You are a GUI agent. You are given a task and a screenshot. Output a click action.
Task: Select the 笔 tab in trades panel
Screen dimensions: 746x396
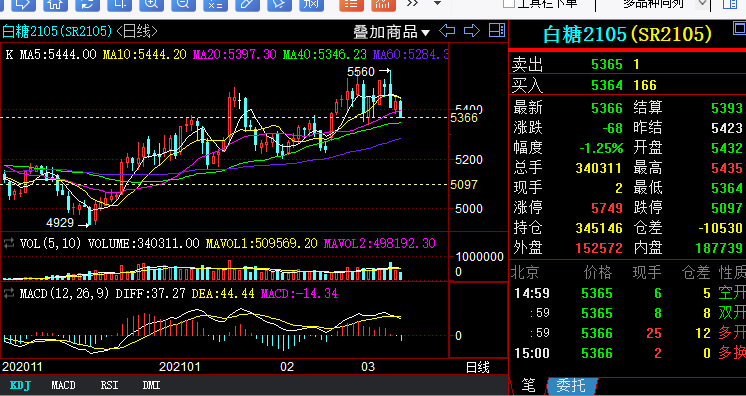528,385
